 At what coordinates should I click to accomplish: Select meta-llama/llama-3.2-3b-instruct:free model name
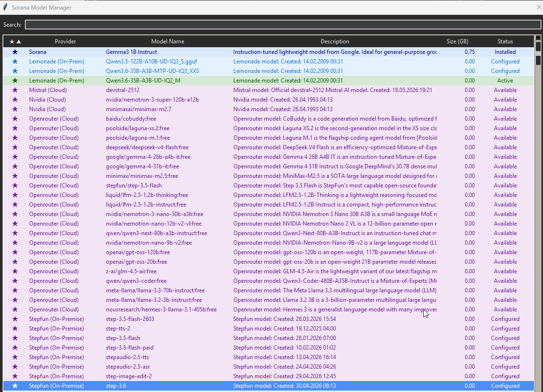tap(154, 300)
